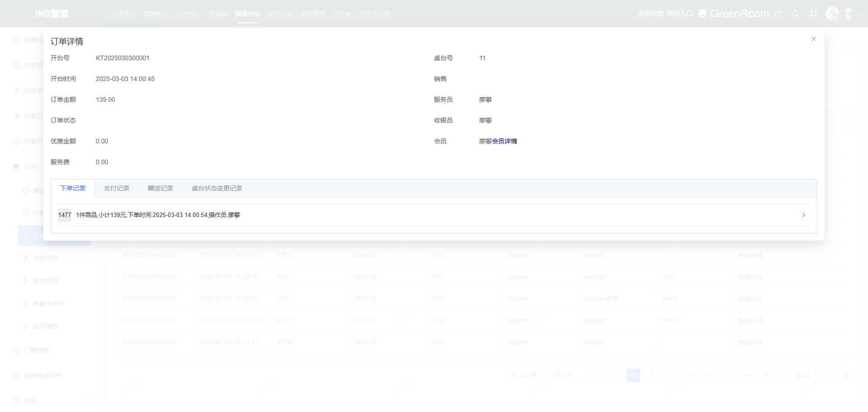Expand 储蓄卡统计 in the sidebar
This screenshot has width=868, height=412.
(x=49, y=303)
